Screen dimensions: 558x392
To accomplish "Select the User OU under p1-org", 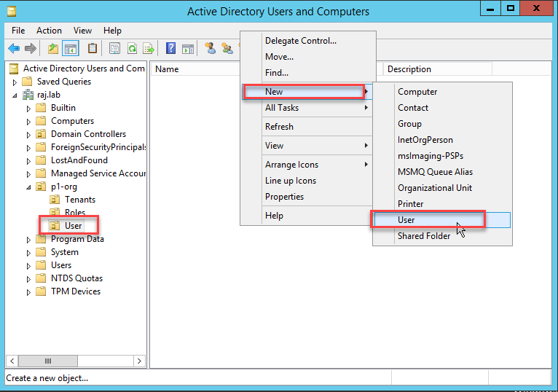I will point(74,226).
